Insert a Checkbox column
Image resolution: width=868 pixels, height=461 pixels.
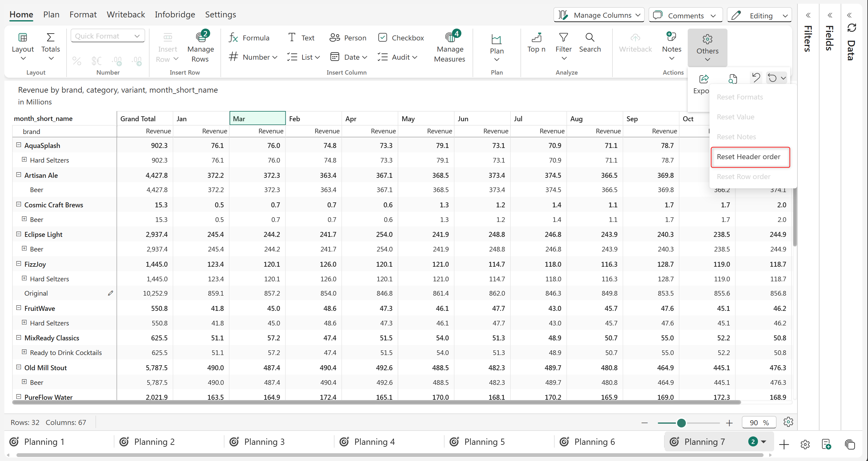tap(401, 38)
